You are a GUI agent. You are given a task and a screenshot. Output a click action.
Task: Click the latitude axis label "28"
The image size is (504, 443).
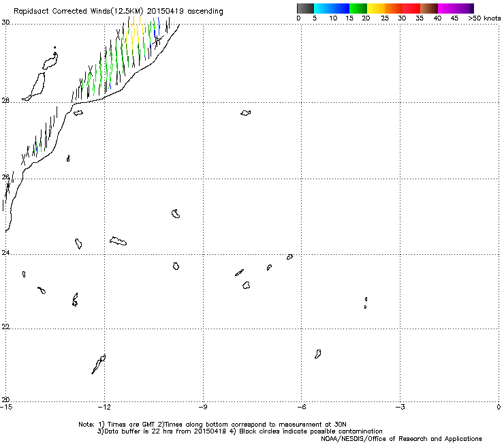(5, 100)
